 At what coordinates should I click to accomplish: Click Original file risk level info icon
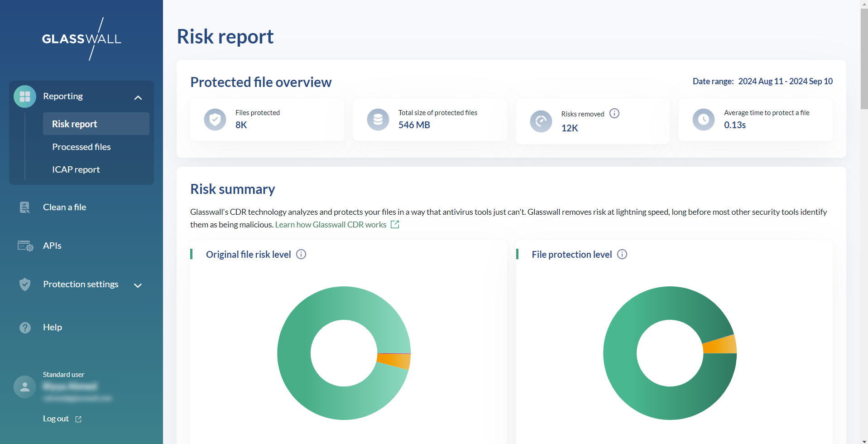tap(301, 254)
